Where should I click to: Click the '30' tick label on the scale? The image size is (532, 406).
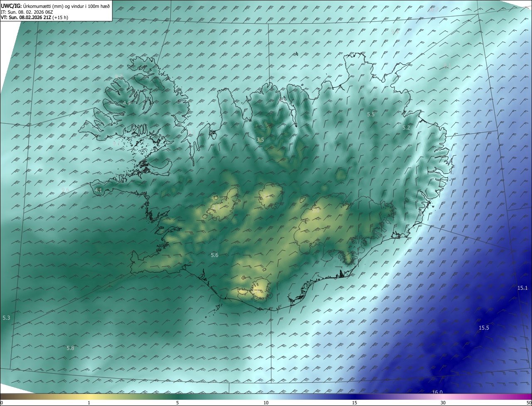(443, 403)
